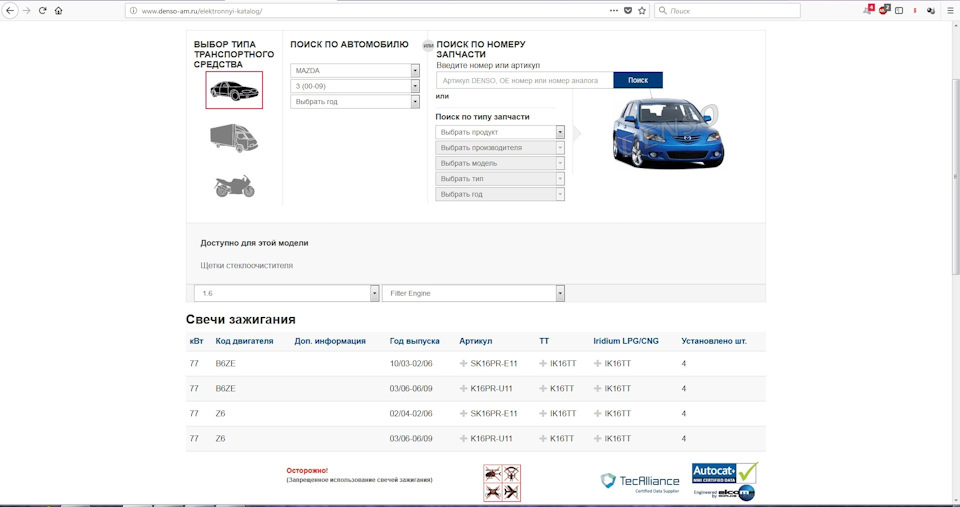Click plus icon before K16TT in second B6ZE row
This screenshot has width=960, height=507.
pyautogui.click(x=542, y=389)
